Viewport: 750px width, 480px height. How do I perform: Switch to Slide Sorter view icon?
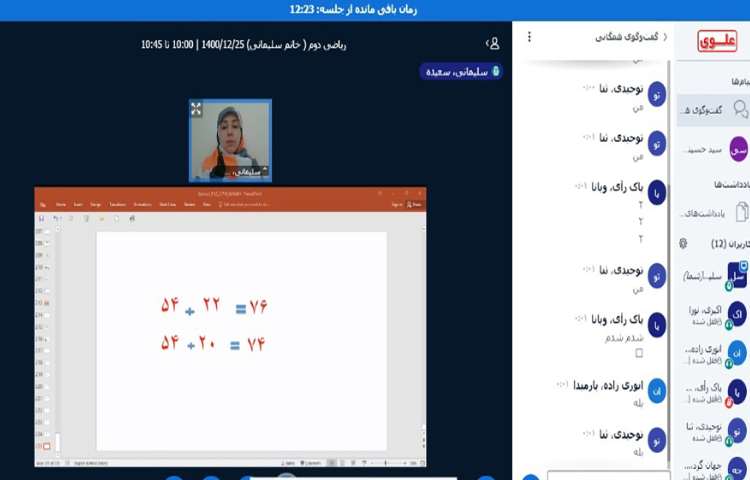(342, 463)
